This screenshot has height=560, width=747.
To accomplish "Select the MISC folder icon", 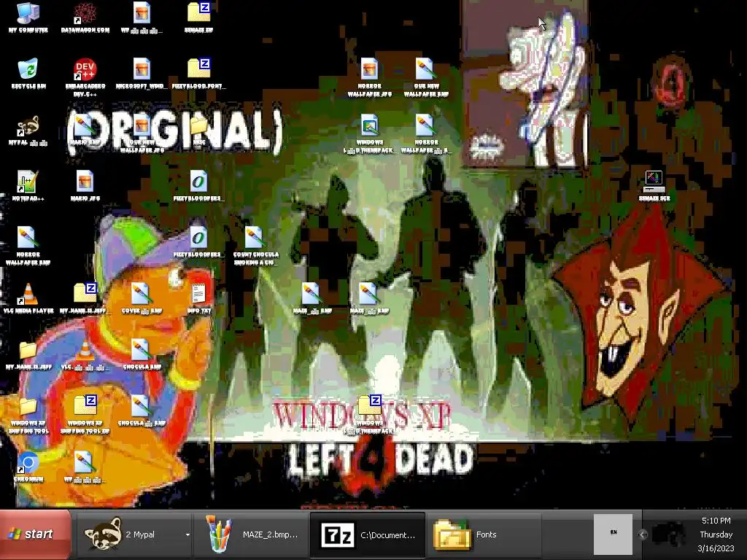I will (x=198, y=130).
